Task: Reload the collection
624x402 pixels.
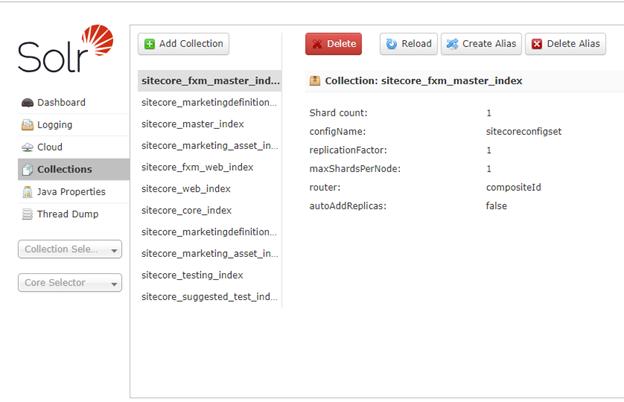Action: pyautogui.click(x=409, y=44)
